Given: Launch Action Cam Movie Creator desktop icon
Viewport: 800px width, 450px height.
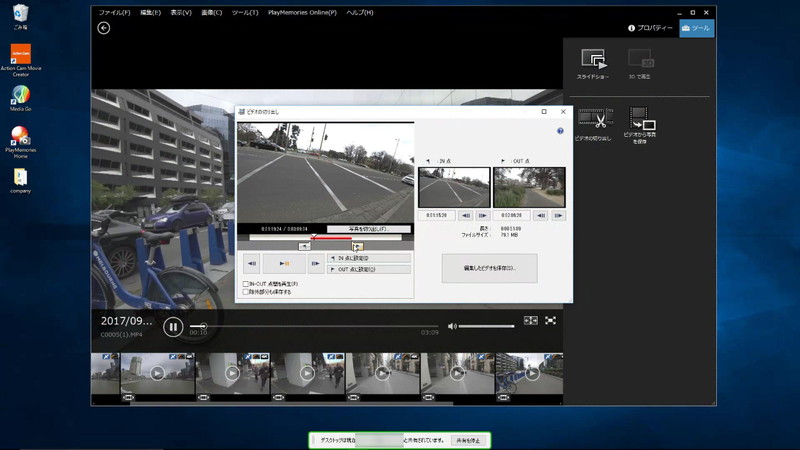Looking at the screenshot, I should click(x=21, y=60).
